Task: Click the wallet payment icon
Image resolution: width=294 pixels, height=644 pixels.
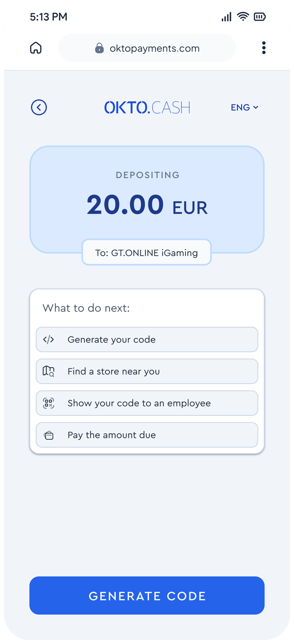Action: pyautogui.click(x=49, y=435)
